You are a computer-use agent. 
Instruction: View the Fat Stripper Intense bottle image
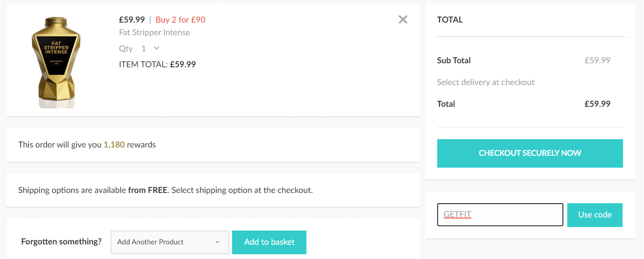[x=56, y=61]
